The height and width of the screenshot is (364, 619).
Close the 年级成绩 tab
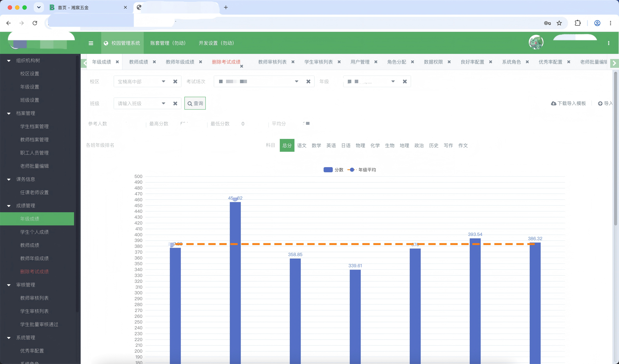click(117, 62)
